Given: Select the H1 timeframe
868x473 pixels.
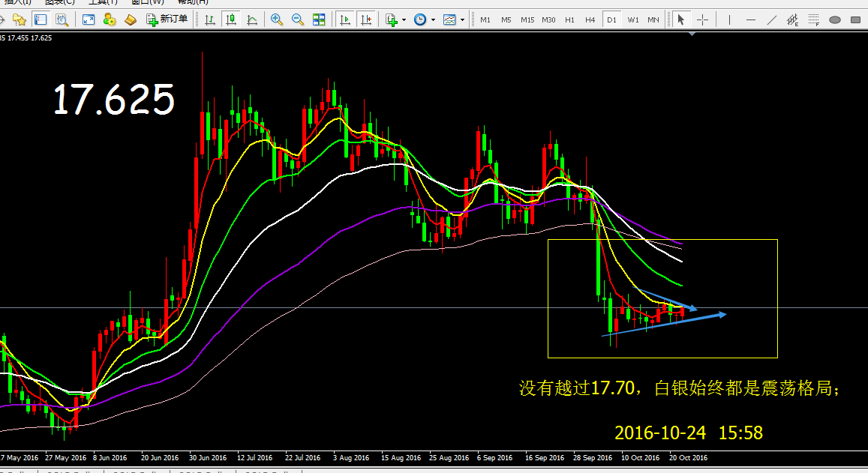Looking at the screenshot, I should point(569,20).
